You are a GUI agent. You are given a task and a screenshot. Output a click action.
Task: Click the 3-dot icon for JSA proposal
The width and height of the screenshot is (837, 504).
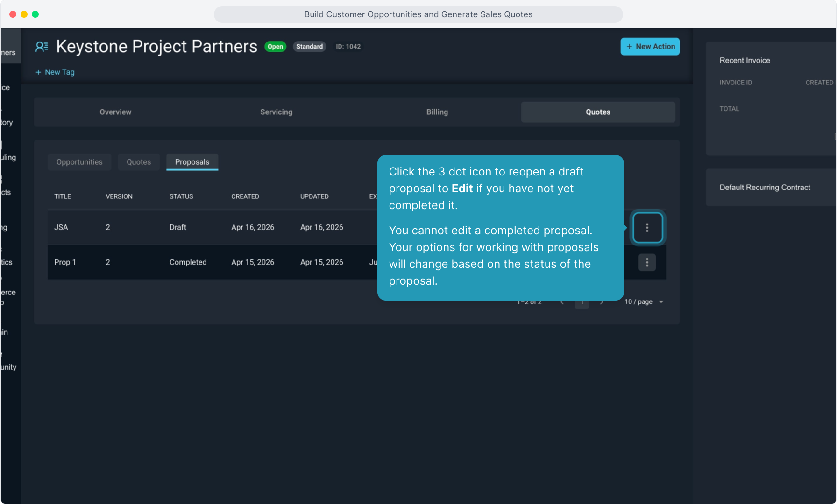click(x=647, y=228)
